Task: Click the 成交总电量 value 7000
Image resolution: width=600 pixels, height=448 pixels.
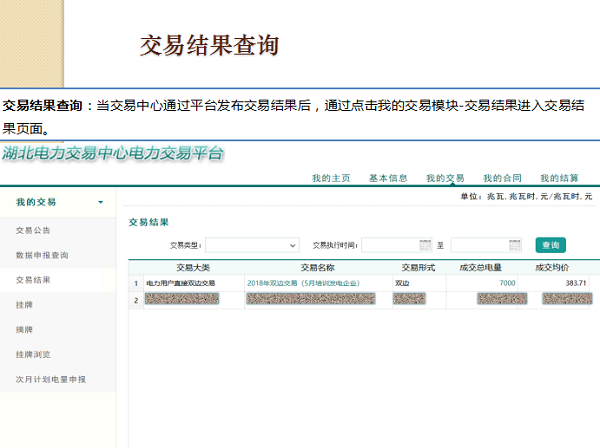Action: 507,284
